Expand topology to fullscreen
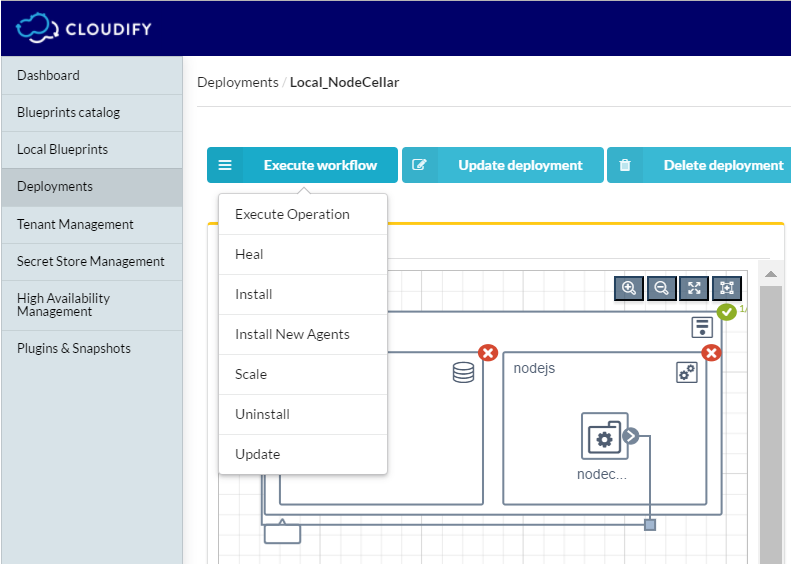The height and width of the screenshot is (564, 791). (x=694, y=288)
